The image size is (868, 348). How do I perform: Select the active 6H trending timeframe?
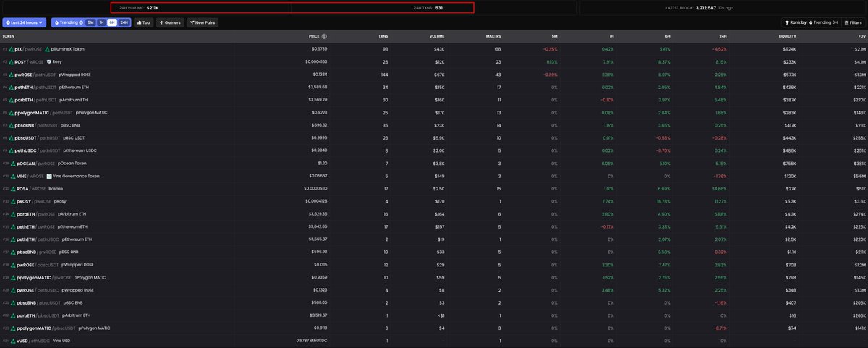click(x=111, y=22)
